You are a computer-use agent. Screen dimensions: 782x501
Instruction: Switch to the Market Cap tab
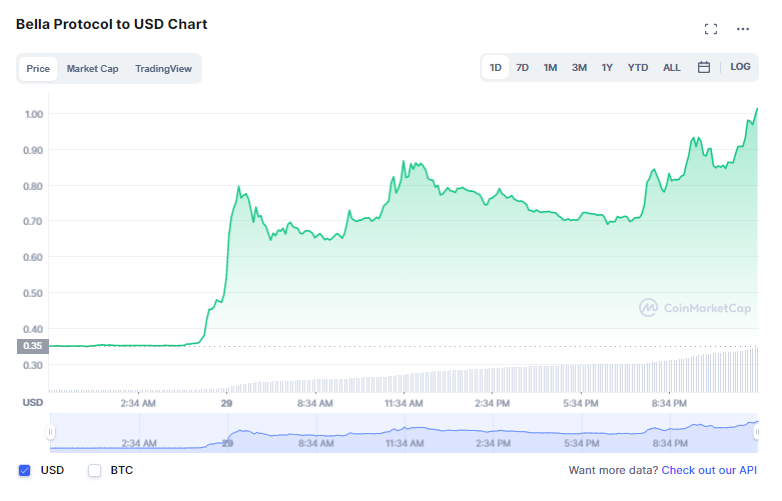point(92,69)
